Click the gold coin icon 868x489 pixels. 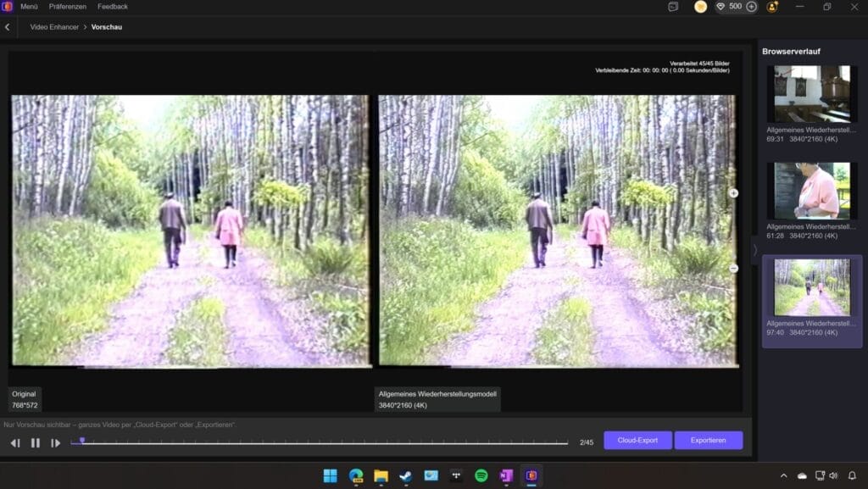tap(700, 7)
